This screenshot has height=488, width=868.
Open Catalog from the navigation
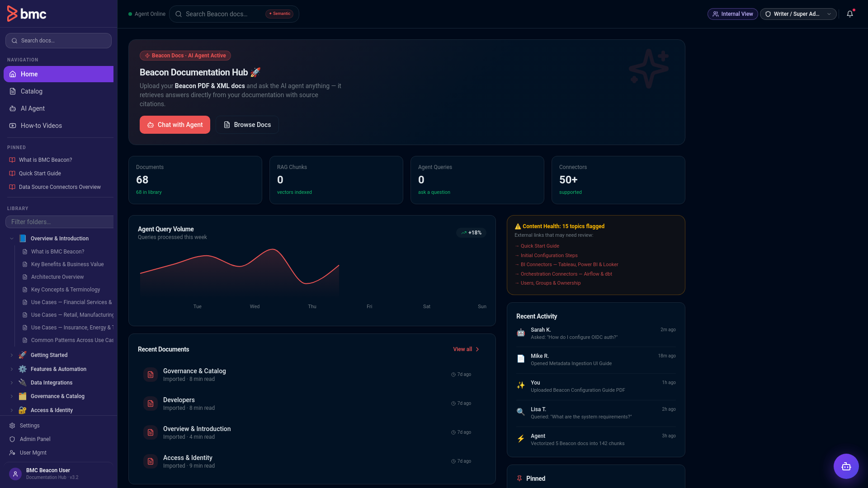(58, 91)
